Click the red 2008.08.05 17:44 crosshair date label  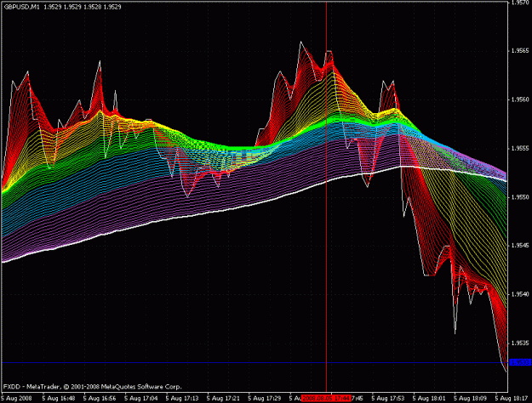326,398
